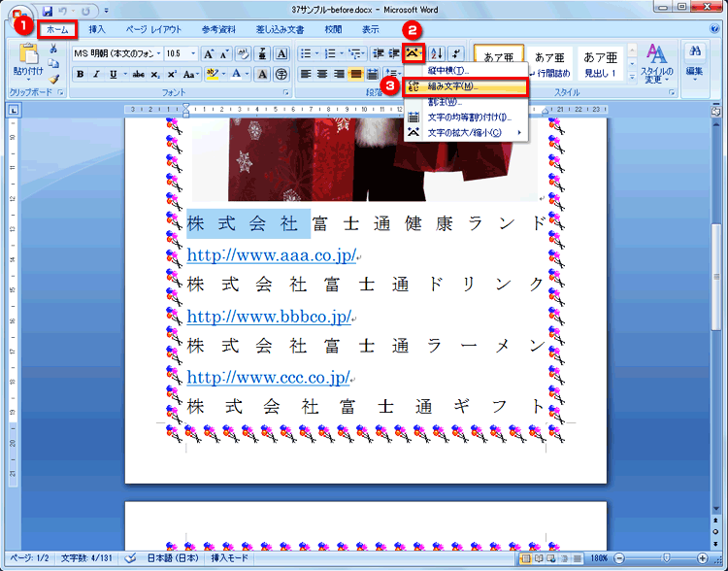Open the 文字の拡大/縮小(C) submenu

[x=466, y=133]
